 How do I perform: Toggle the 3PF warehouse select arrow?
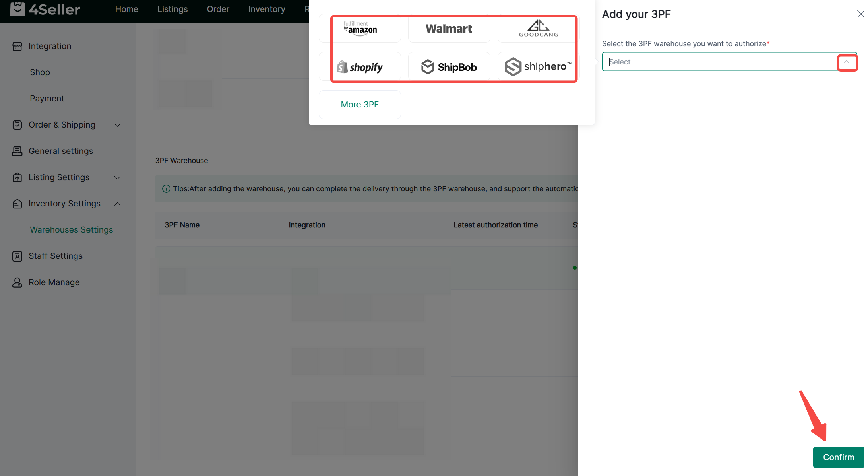pyautogui.click(x=847, y=62)
